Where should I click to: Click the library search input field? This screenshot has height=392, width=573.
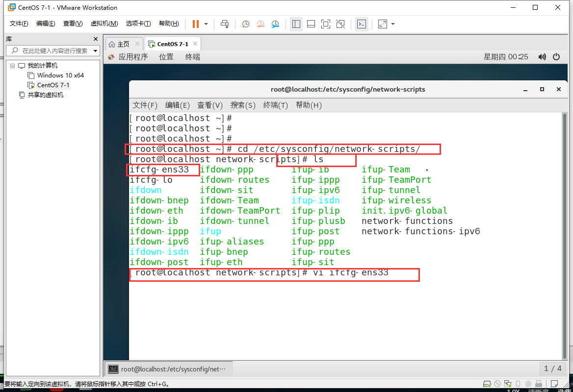(x=54, y=51)
